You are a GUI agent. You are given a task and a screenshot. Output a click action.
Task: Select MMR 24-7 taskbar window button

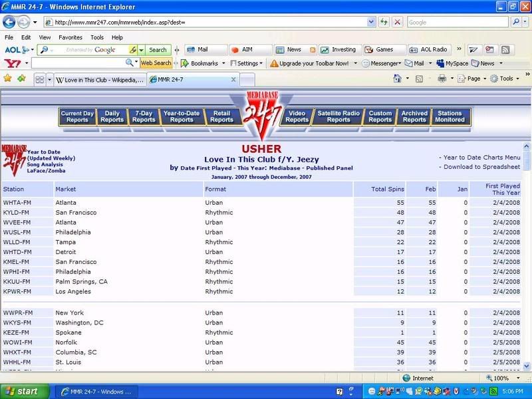pyautogui.click(x=96, y=392)
